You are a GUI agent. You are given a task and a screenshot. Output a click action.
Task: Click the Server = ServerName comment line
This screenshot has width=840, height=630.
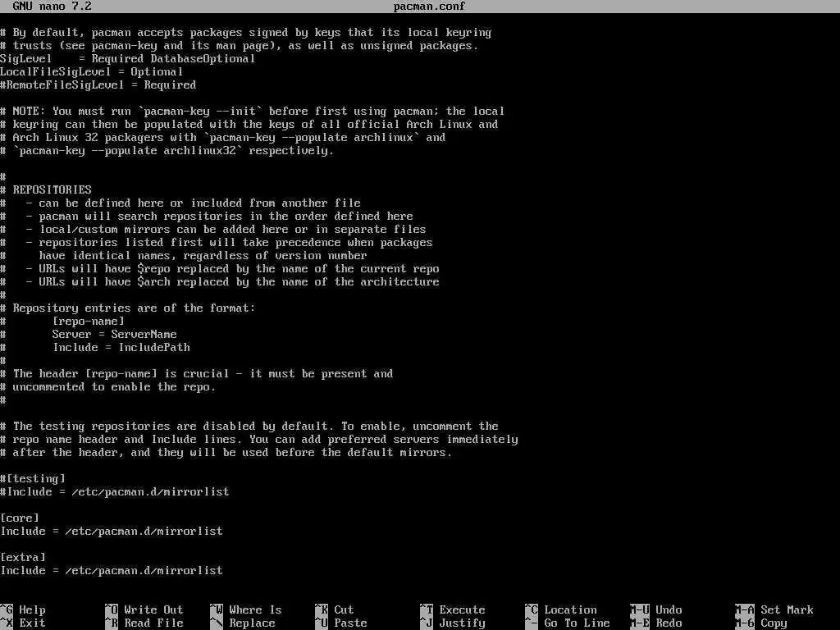[89, 335]
